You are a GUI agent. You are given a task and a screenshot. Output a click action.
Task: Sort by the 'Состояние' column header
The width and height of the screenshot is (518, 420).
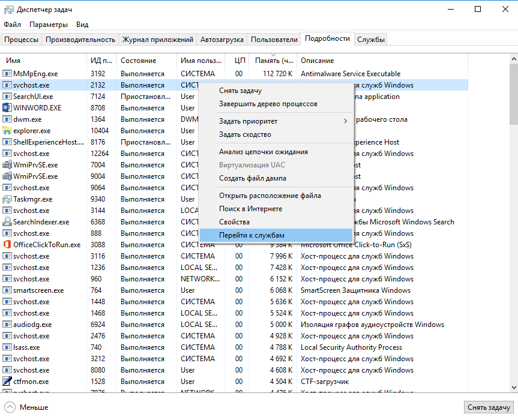tap(147, 61)
